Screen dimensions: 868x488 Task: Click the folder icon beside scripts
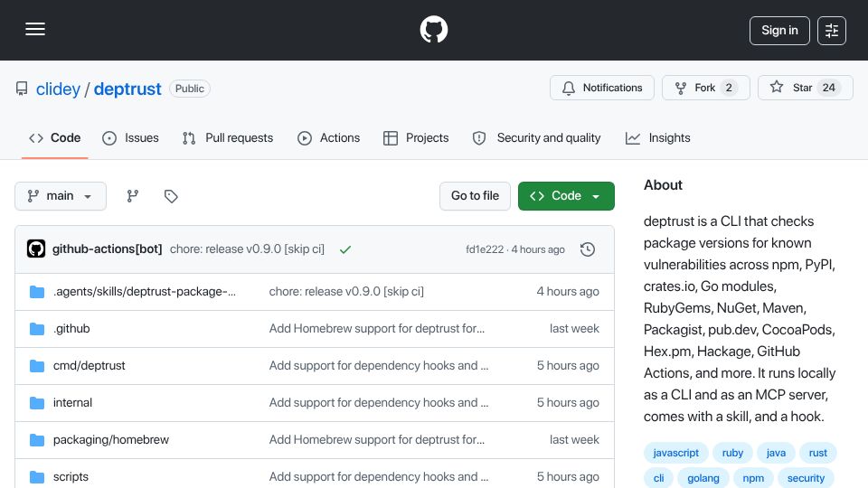tap(36, 477)
